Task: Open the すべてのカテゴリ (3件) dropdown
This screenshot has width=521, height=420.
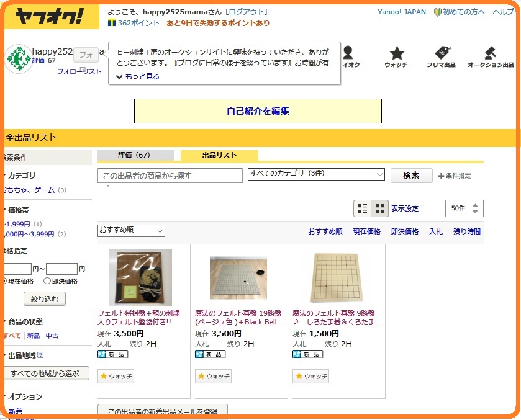Action: click(x=316, y=174)
